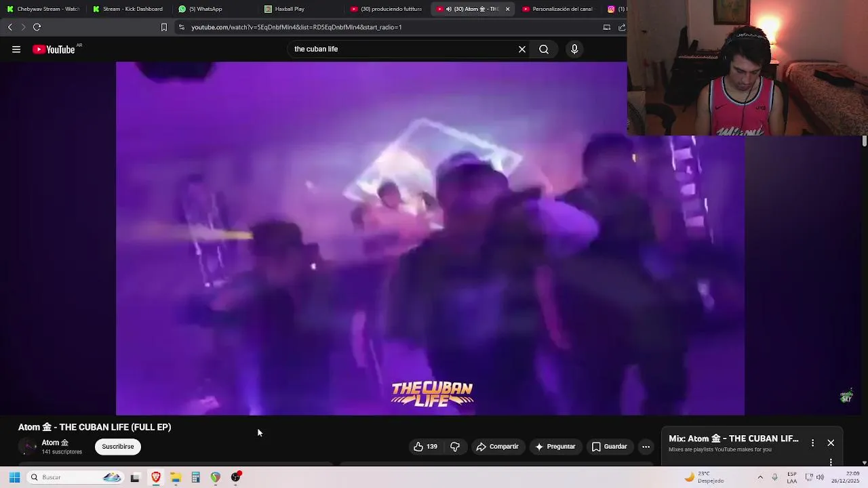Clear the YouTube search box text
Screen dimensions: 868x488
coord(522,49)
